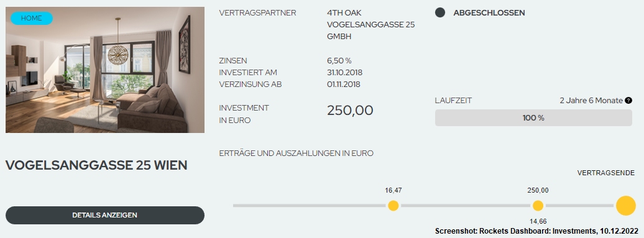
Task: Open details with Details Anzeigen button
Action: coord(104,215)
